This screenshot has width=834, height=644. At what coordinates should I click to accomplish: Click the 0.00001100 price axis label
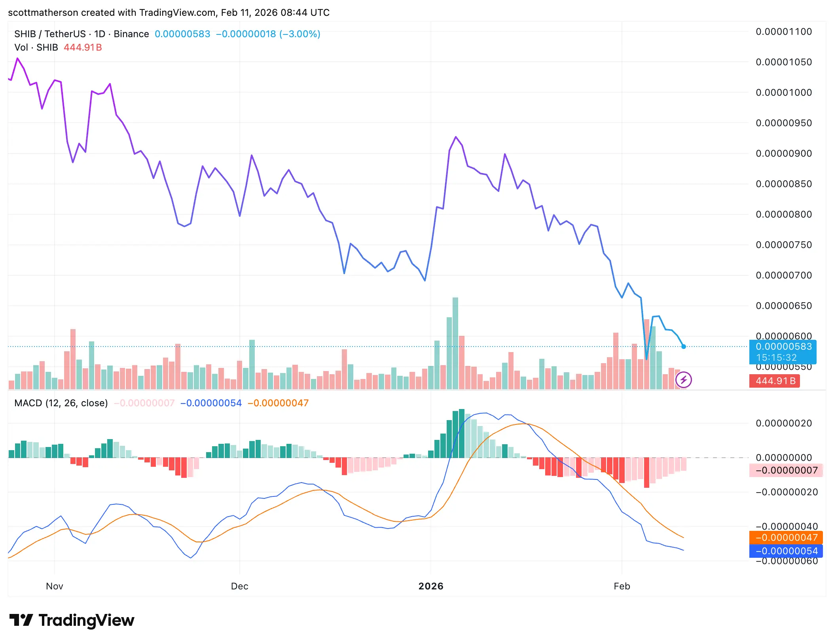[x=783, y=32]
